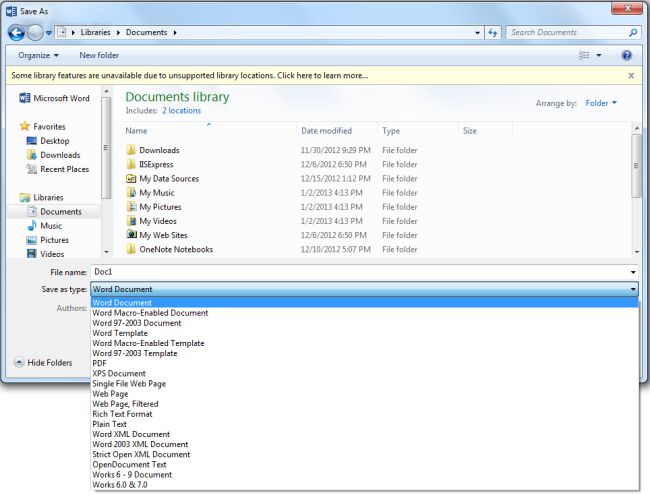Viewport: 650px width, 495px height.
Task: Open address bar previous locations dropdown
Action: 478,32
